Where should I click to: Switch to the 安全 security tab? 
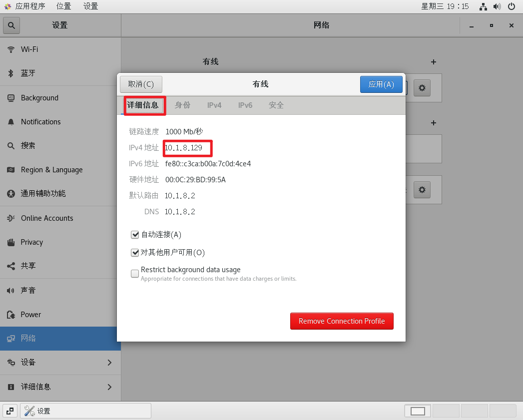[276, 105]
